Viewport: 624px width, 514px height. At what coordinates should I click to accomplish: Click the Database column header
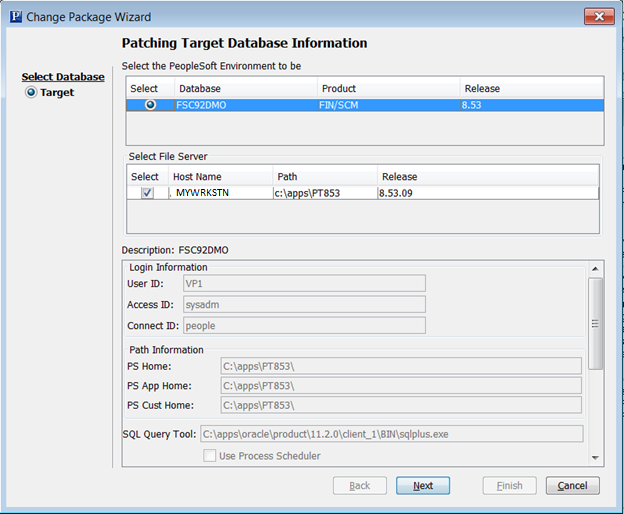(246, 88)
